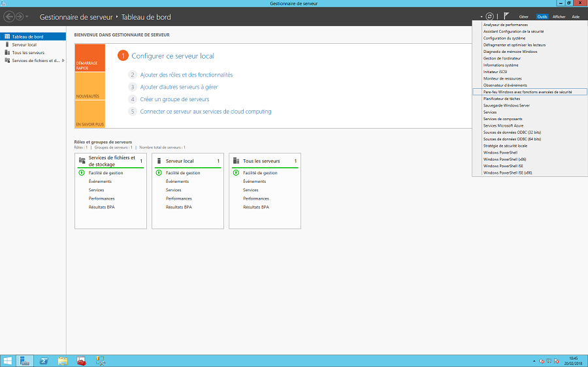Click green status icon in Services de fichiers card
588x367 pixels.
tap(82, 173)
